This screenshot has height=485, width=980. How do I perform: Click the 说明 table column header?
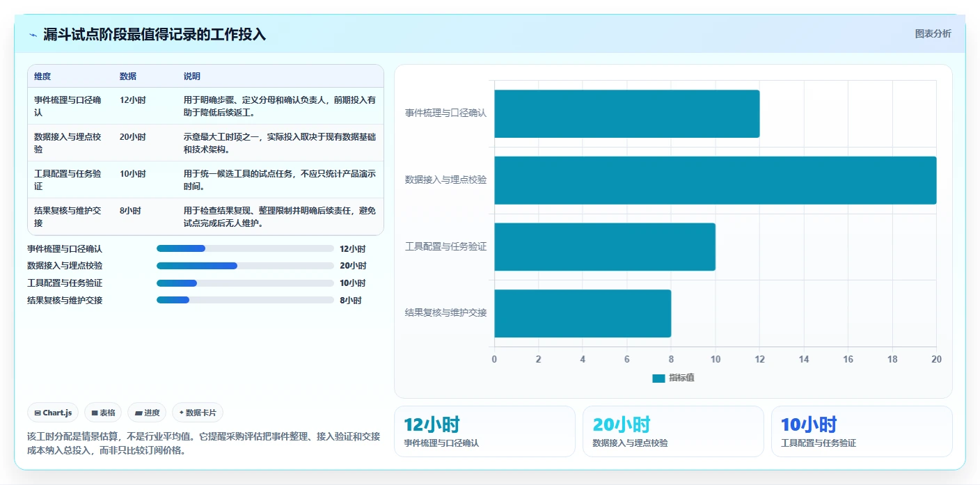click(x=192, y=77)
